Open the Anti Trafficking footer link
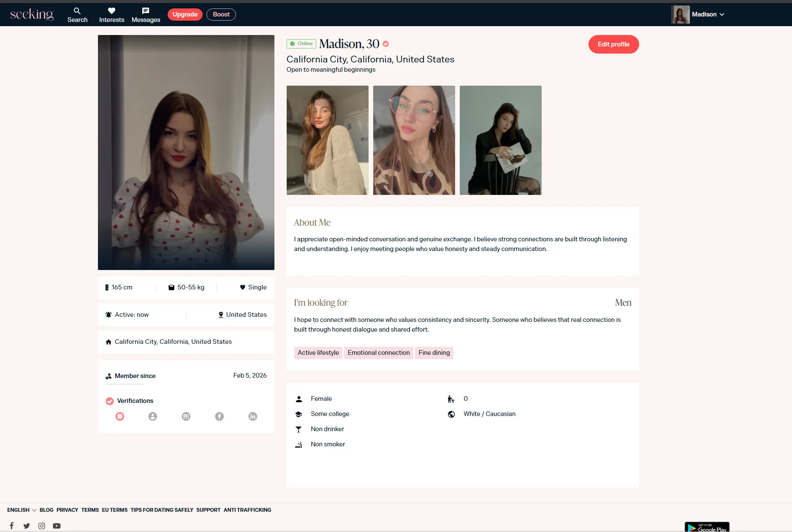The width and height of the screenshot is (792, 532). 247,510
